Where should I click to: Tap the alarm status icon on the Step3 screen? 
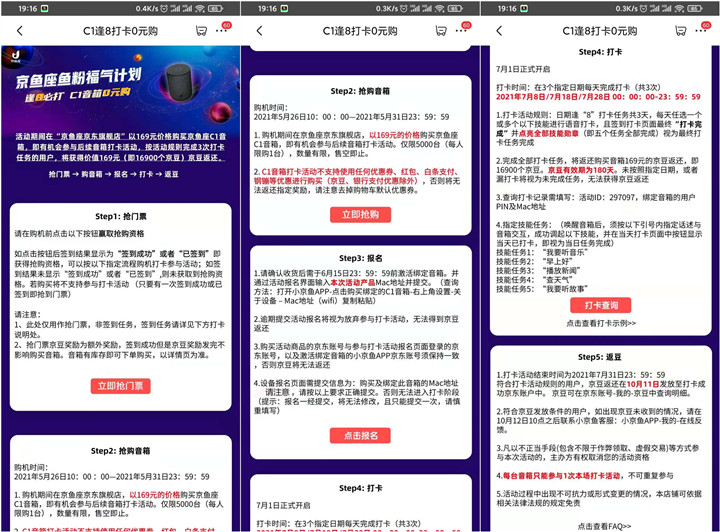pyautogui.click(x=404, y=8)
